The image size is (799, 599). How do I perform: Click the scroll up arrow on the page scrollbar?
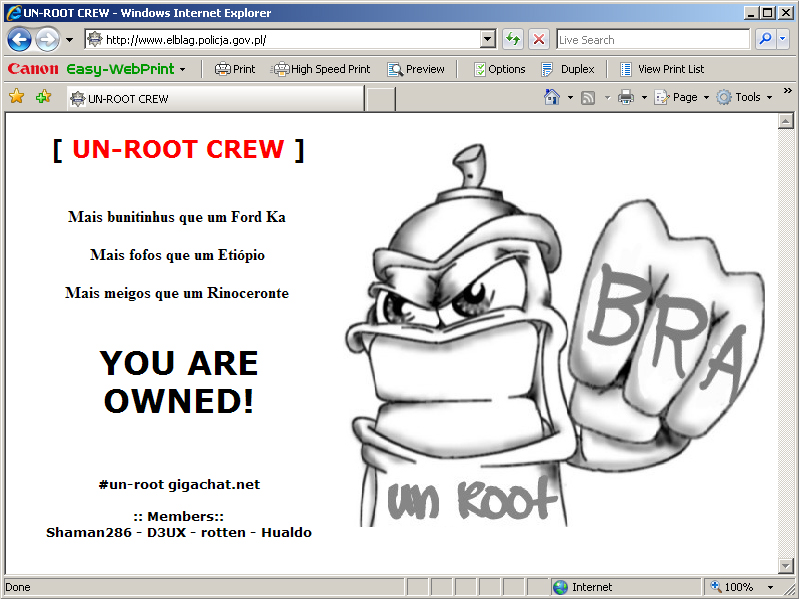pyautogui.click(x=786, y=121)
